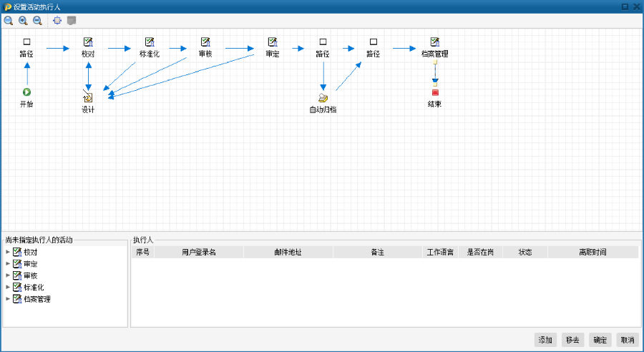Select 审核 in unassigned activities list

pos(25,275)
